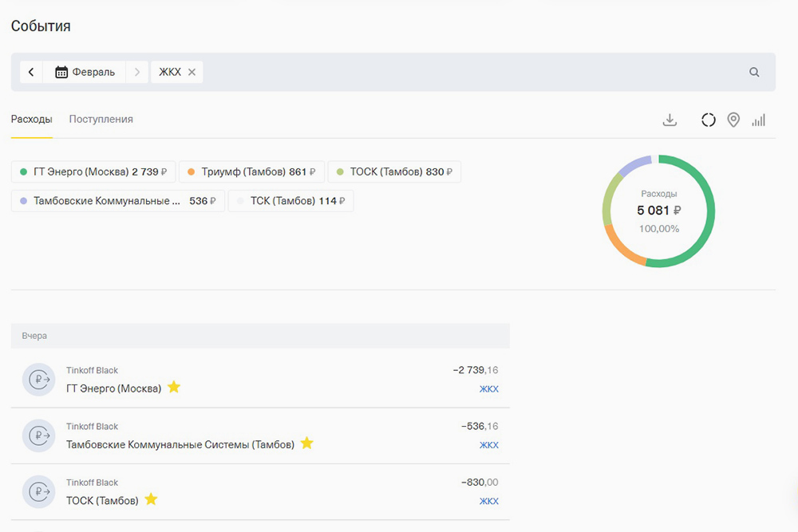Show the donut chart view icon
The image size is (798, 532).
(x=709, y=120)
